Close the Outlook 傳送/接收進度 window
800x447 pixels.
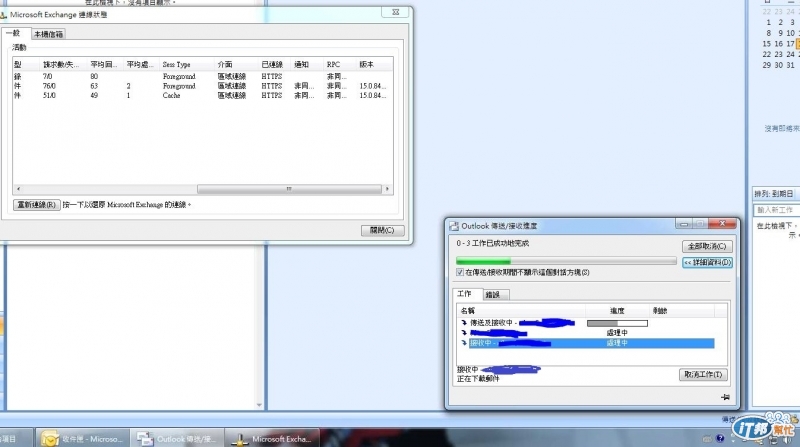[x=722, y=224]
